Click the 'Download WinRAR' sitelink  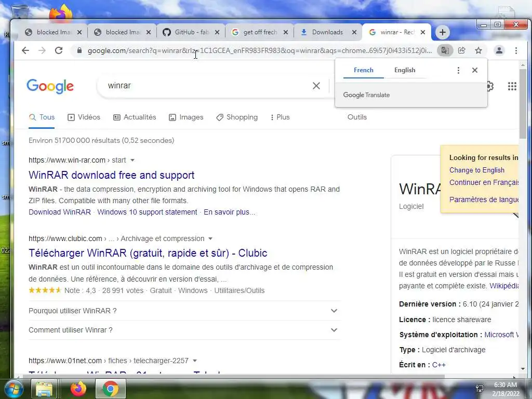tap(60, 212)
